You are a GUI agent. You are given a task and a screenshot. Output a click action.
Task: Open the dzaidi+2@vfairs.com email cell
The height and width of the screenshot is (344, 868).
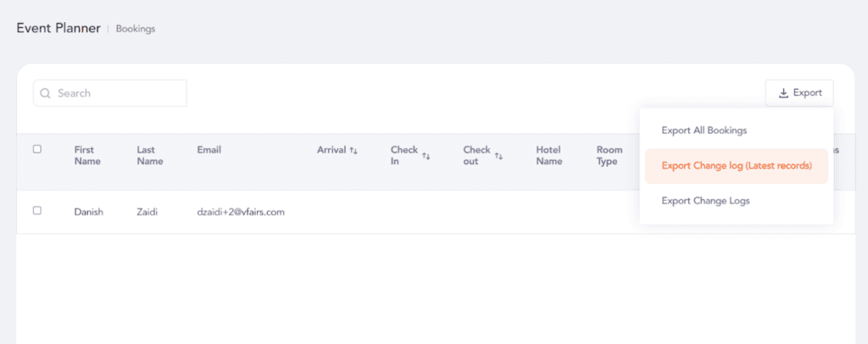pos(241,212)
